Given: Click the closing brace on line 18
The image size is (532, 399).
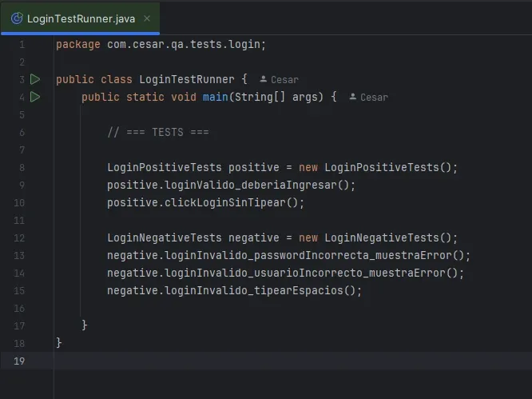Looking at the screenshot, I should coord(59,343).
